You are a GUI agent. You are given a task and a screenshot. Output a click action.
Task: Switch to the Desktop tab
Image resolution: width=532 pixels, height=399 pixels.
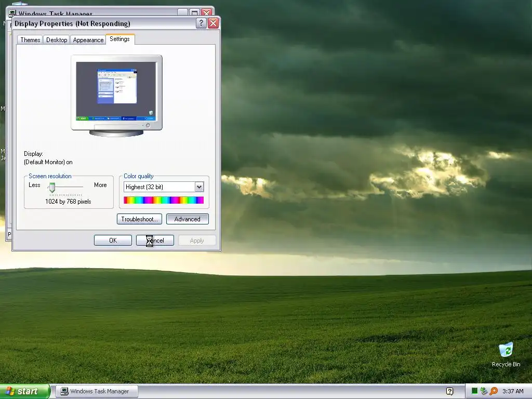57,39
